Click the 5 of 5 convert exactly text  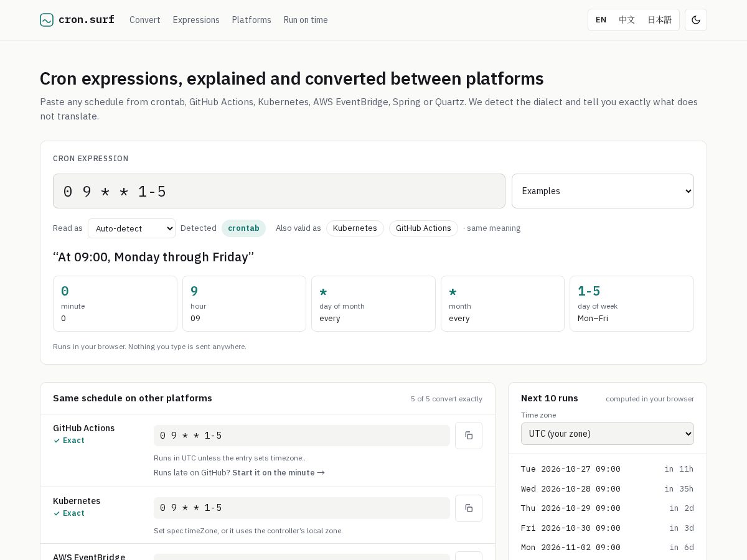pos(446,399)
